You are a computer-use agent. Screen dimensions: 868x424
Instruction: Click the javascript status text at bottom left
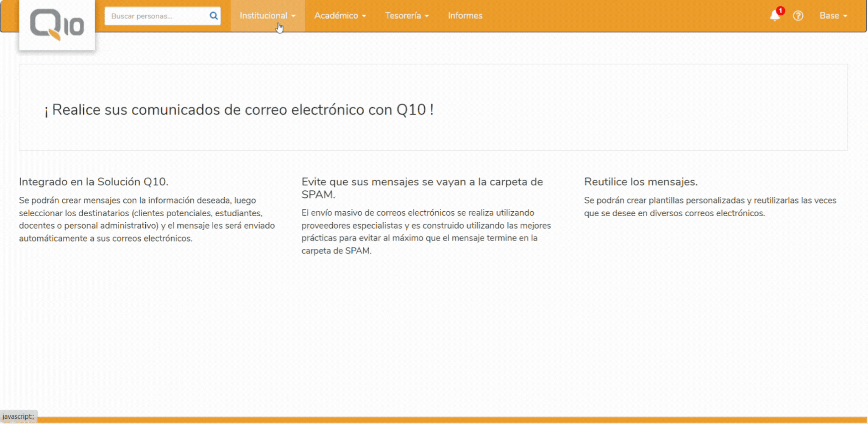[x=19, y=416]
